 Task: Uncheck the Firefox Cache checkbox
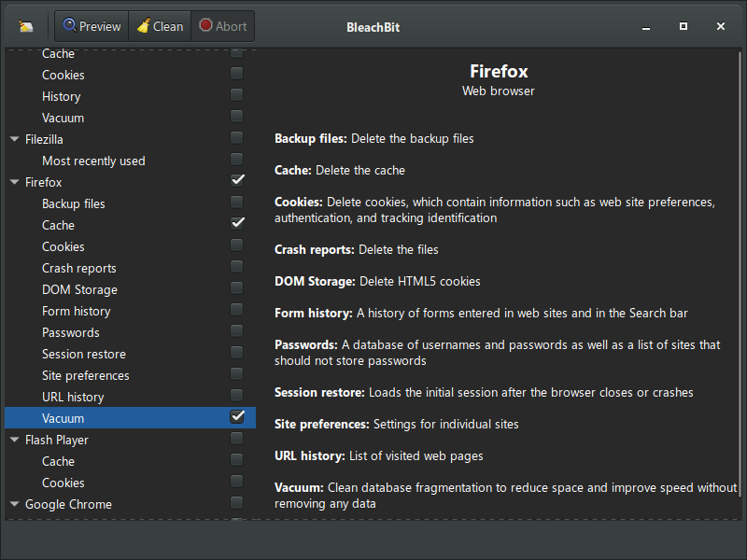click(x=237, y=223)
